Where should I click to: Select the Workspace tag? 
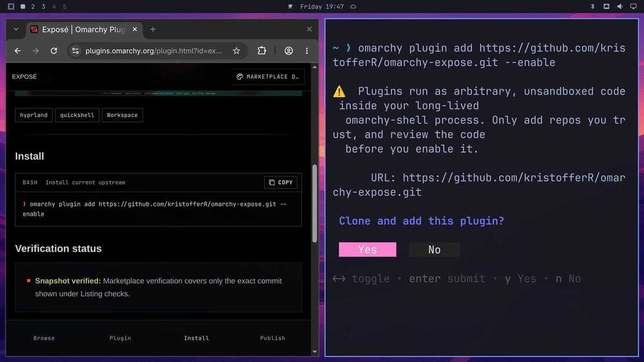pyautogui.click(x=122, y=115)
